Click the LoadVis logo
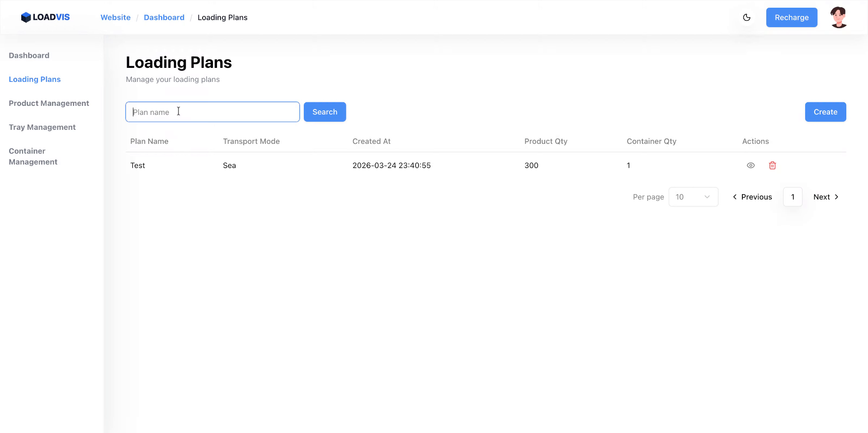Viewport: 868px width, 433px height. click(45, 17)
